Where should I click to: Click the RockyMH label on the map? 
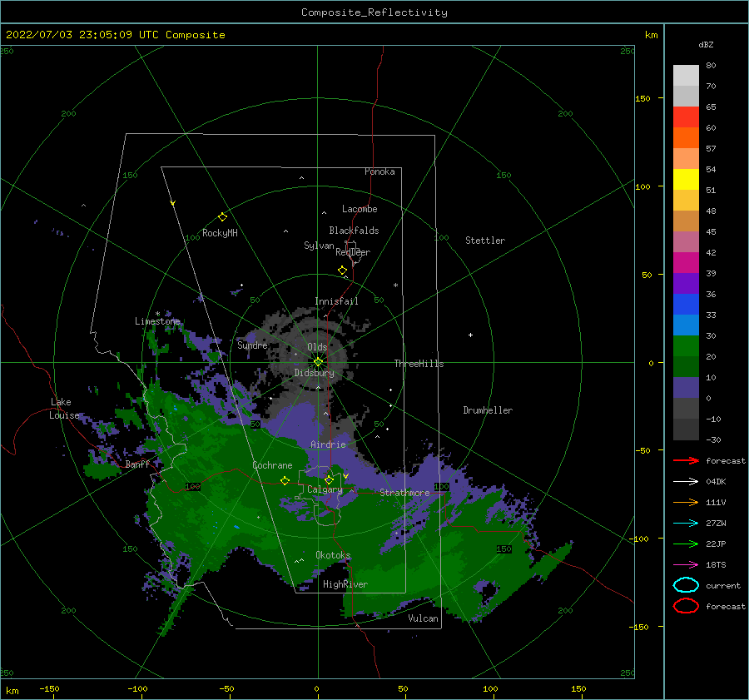(x=220, y=233)
